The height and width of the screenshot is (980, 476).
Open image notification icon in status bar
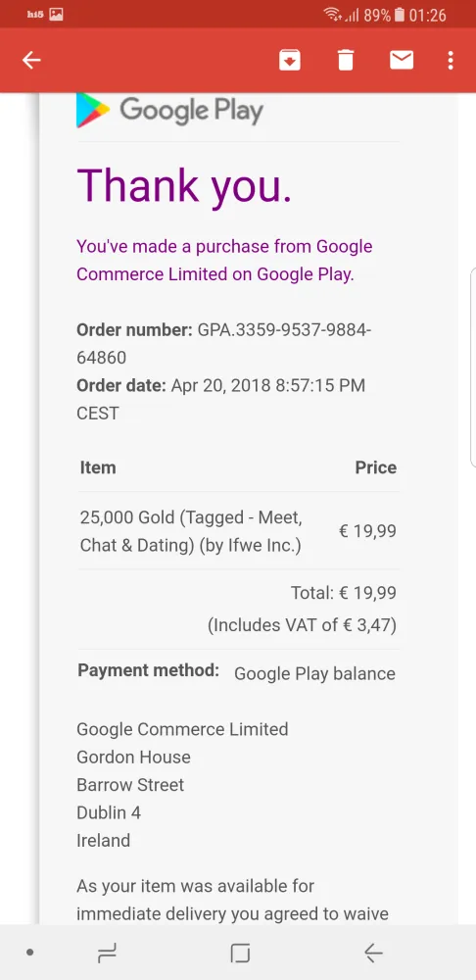[x=56, y=14]
